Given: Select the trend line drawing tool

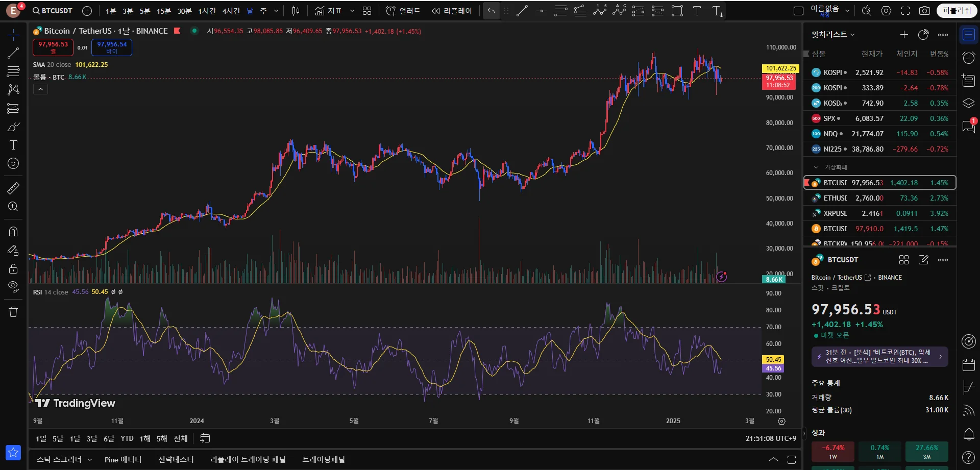Looking at the screenshot, I should point(13,53).
